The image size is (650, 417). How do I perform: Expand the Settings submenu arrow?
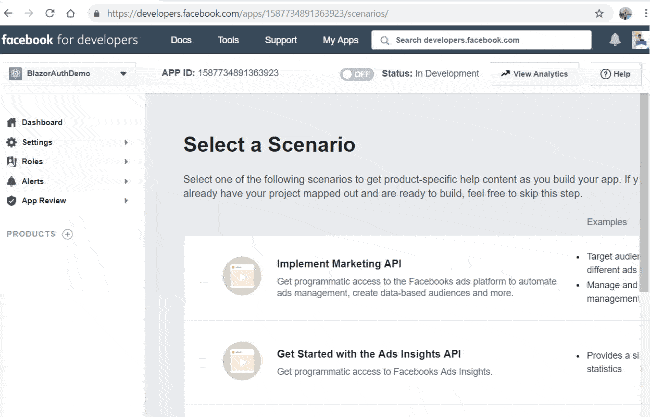126,142
